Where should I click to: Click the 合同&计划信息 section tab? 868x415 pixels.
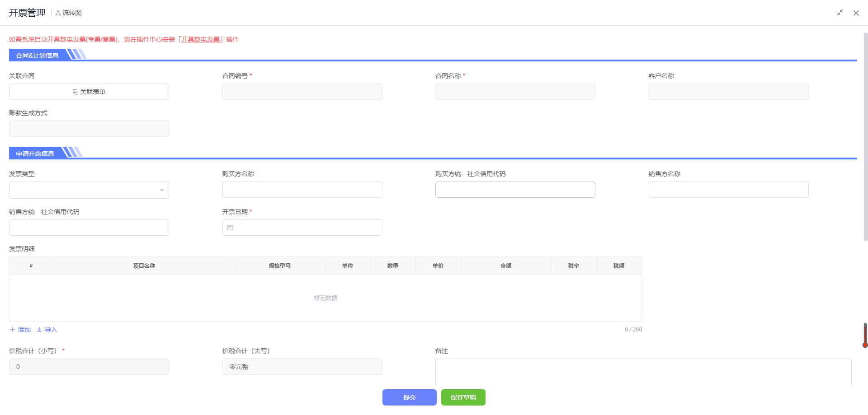(x=38, y=56)
